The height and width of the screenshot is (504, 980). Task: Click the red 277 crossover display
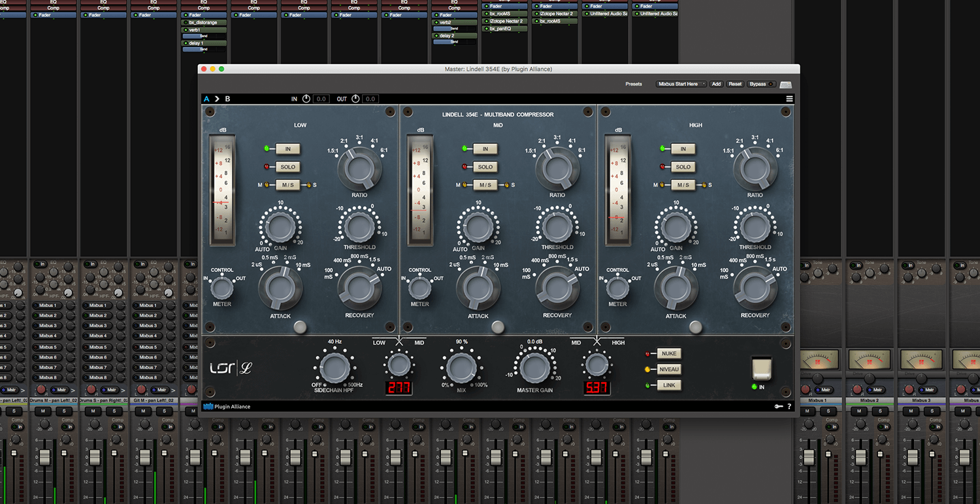tap(399, 388)
